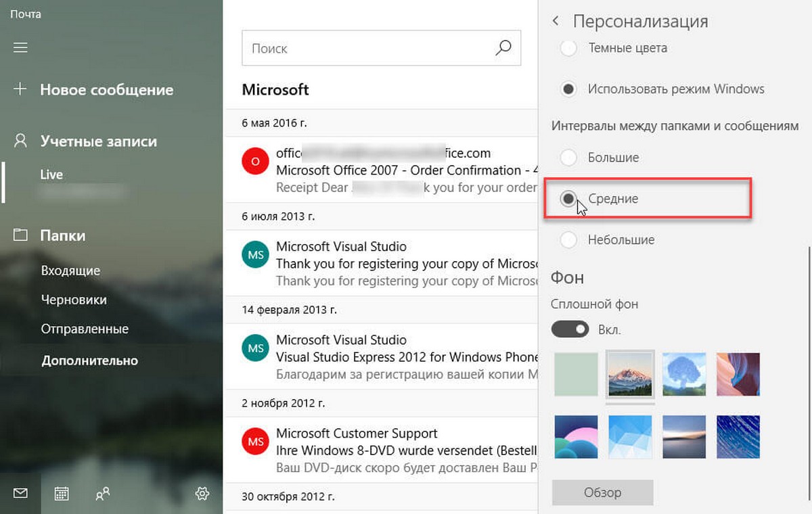Select the sunset horizon background thumbnail
Viewport: 812px width, 514px height.
tap(684, 438)
